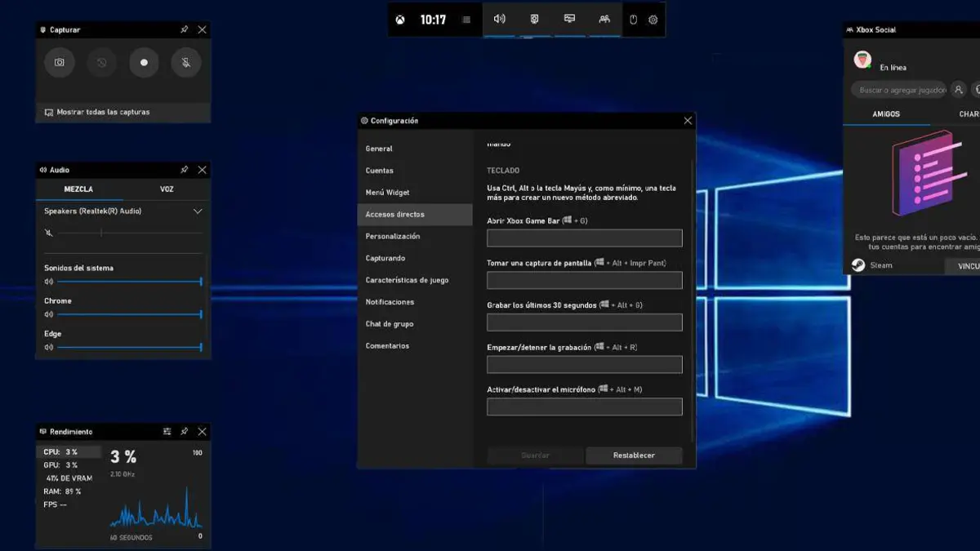Select the RAM metric in Rendimiento
This screenshot has height=551, width=980.
[62, 491]
